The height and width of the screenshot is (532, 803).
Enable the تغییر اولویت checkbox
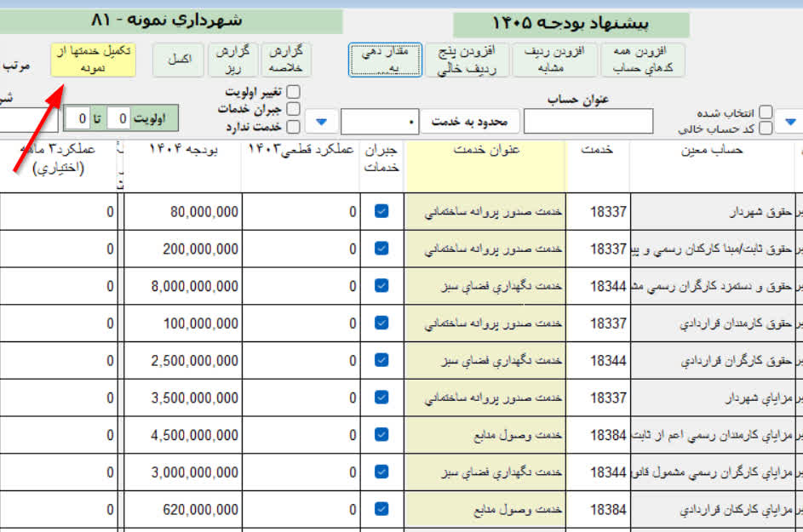point(294,92)
